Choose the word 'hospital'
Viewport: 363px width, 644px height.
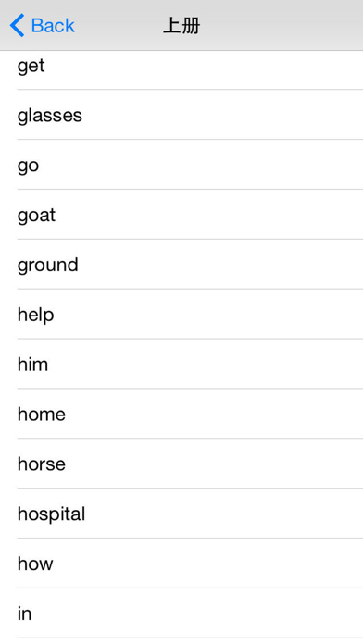(x=181, y=514)
